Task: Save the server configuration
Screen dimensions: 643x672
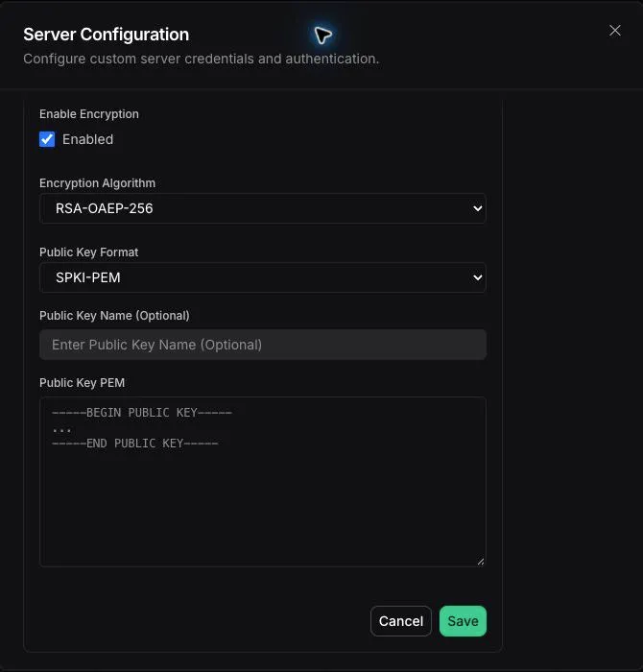Action: point(463,621)
